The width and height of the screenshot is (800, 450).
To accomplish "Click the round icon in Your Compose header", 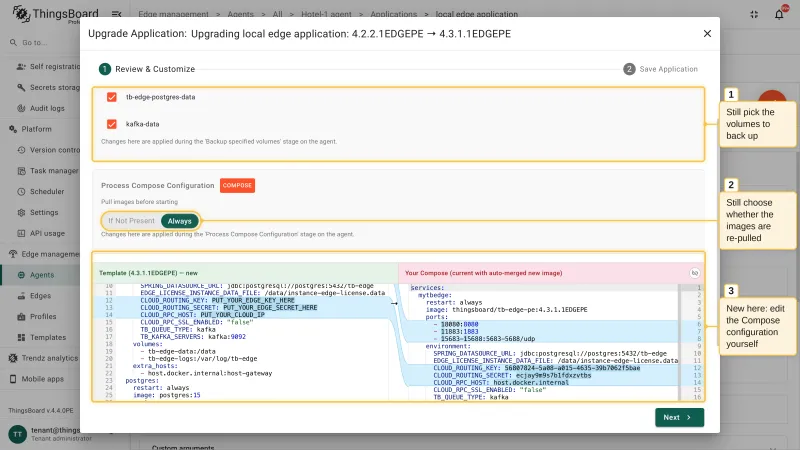I will point(694,273).
